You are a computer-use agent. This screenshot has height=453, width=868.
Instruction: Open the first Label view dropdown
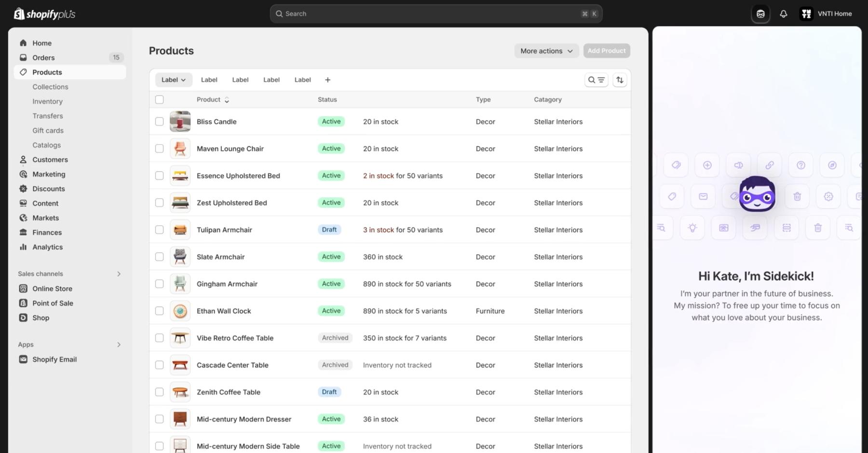[174, 80]
